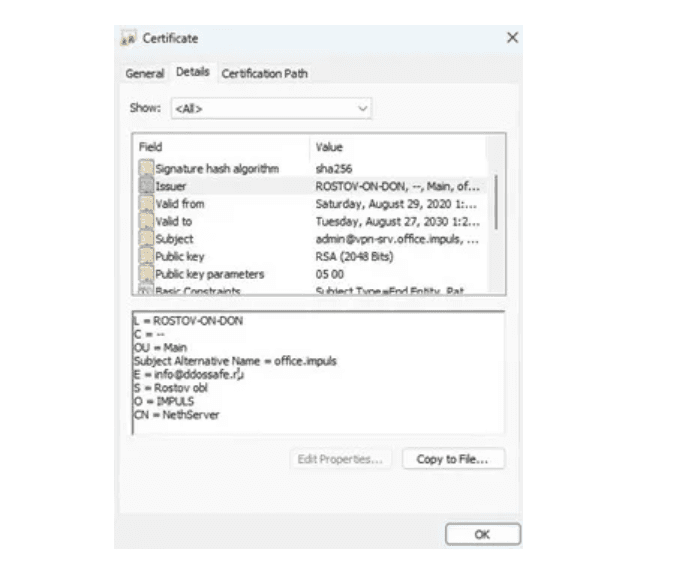The image size is (690, 571).
Task: Click the Subject field icon
Action: [146, 239]
